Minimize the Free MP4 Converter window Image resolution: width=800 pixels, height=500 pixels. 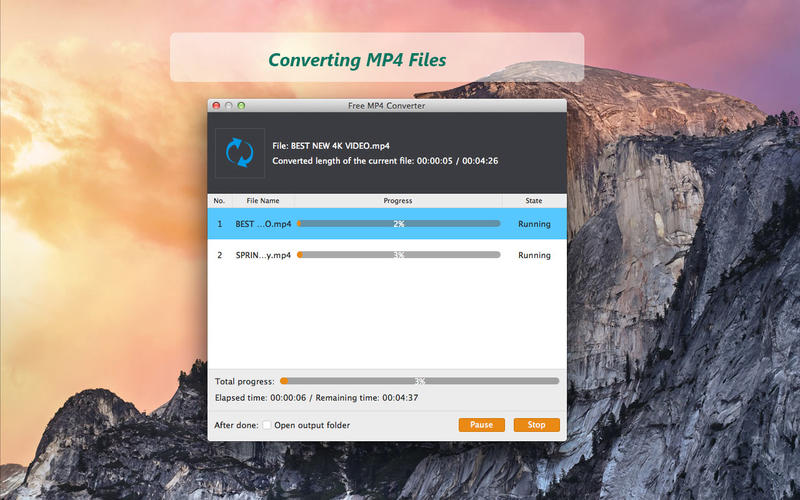(229, 106)
